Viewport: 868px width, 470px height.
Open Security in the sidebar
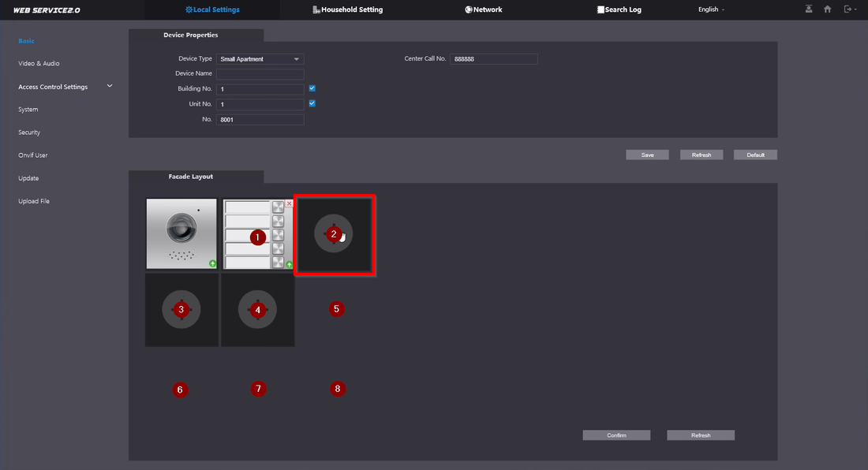[x=29, y=132]
